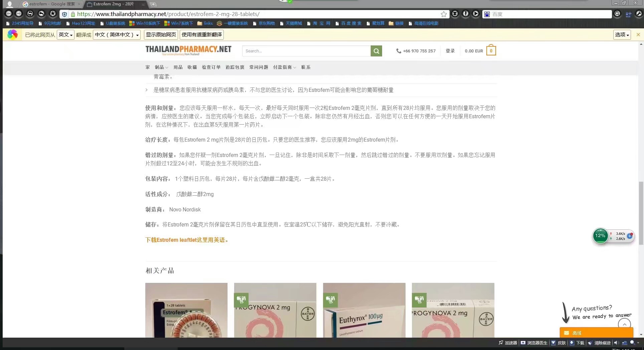644x350 pixels.
Task: Click the play icon next to address bar
Action: coord(476,14)
